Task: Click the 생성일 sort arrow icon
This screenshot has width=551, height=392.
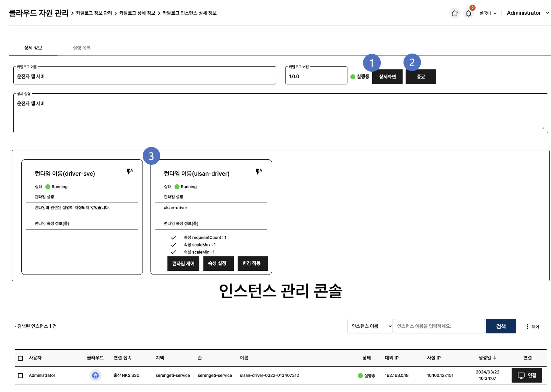Action: tap(495, 358)
